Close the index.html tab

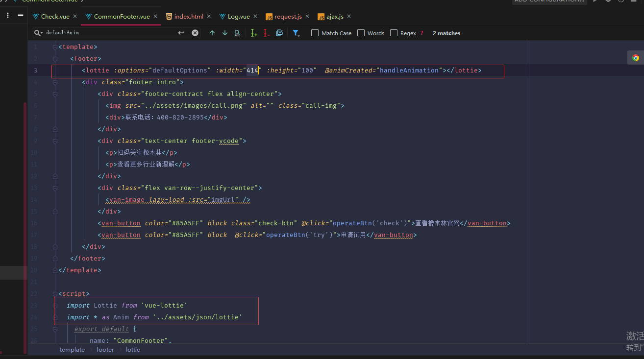pos(209,16)
